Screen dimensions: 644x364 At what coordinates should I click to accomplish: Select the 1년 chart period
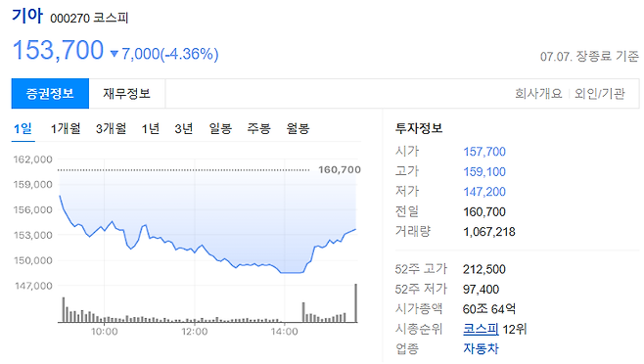point(151,129)
